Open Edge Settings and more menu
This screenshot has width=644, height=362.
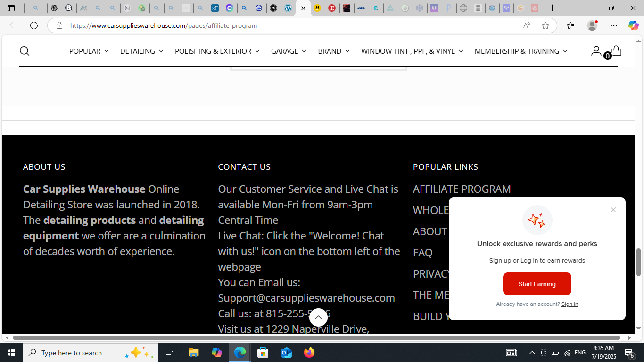(613, 25)
